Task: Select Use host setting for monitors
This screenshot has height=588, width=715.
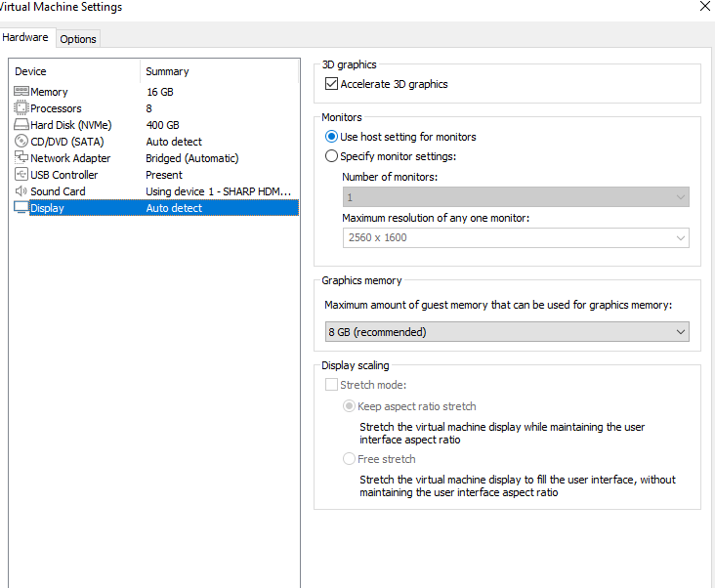Action: pyautogui.click(x=331, y=138)
